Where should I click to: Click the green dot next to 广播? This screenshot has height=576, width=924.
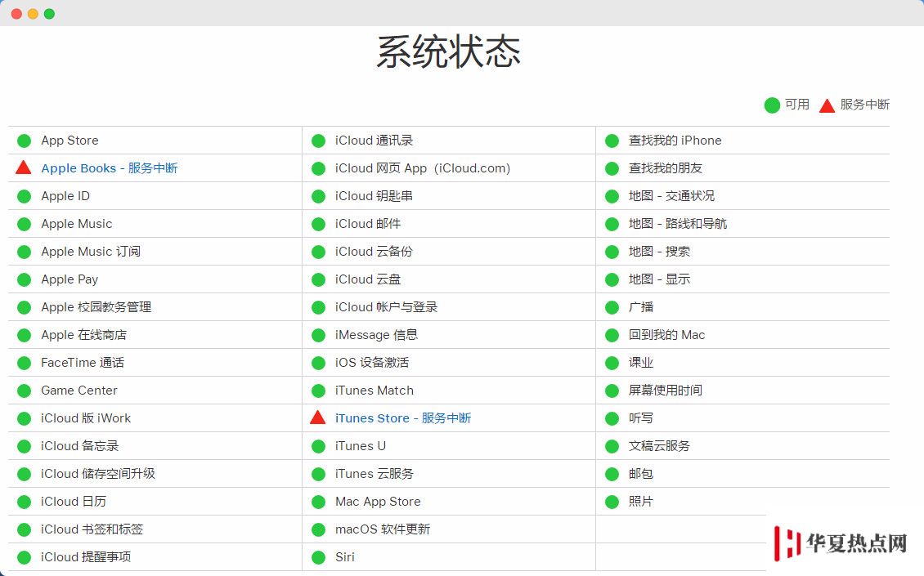pos(612,307)
